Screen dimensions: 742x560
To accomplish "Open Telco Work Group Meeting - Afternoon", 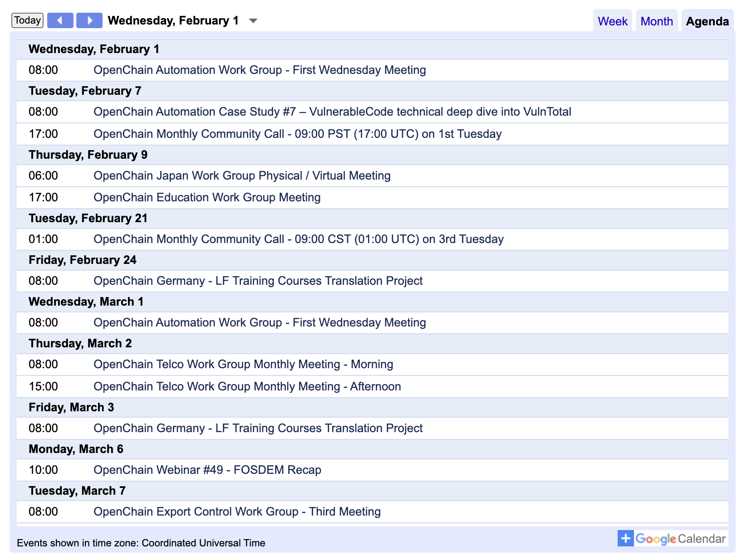I will (x=247, y=387).
